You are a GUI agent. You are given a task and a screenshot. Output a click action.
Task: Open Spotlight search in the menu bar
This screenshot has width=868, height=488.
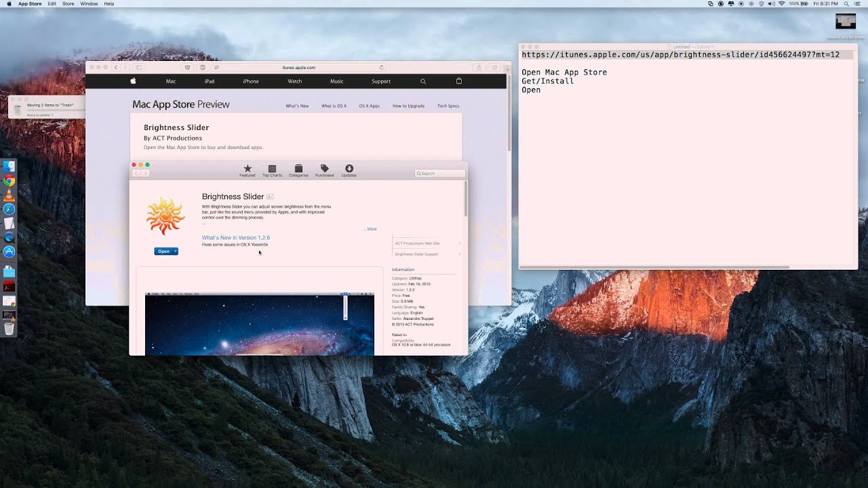click(846, 3)
